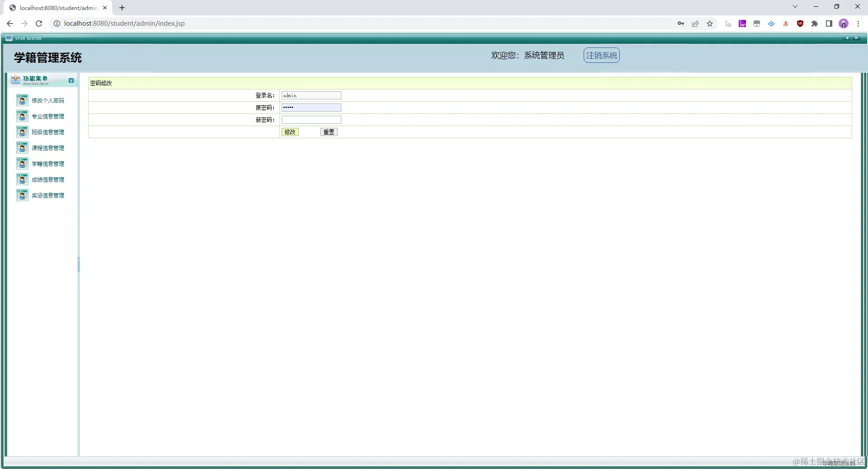The width and height of the screenshot is (868, 469).
Task: Click the 登录名: label
Action: coord(265,95)
